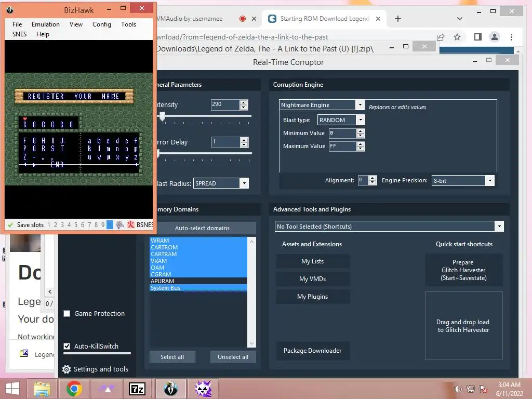Click the green checkmark icon in BizHawk status bar
This screenshot has height=399, width=532.
pyautogui.click(x=10, y=224)
